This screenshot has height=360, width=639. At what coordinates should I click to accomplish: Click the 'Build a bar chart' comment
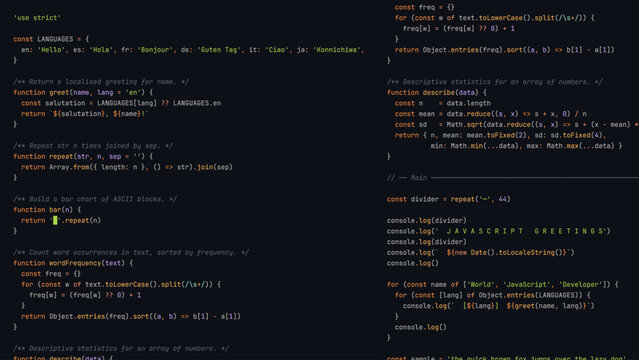click(95, 199)
